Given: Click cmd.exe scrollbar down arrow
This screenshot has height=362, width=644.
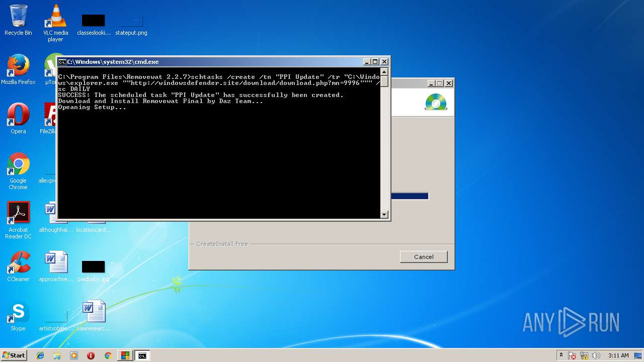Looking at the screenshot, I should (384, 215).
